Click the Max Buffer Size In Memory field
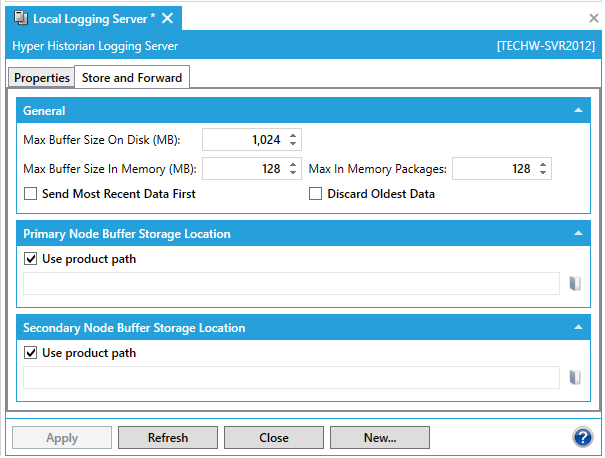Viewport: 605px width, 458px height. (x=243, y=169)
